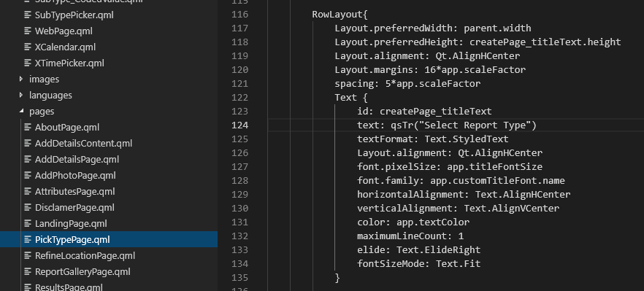Click 'verticalAlignment: Text.AlignVCenter' line
Viewport: 644px width, 291px height.
(x=459, y=208)
